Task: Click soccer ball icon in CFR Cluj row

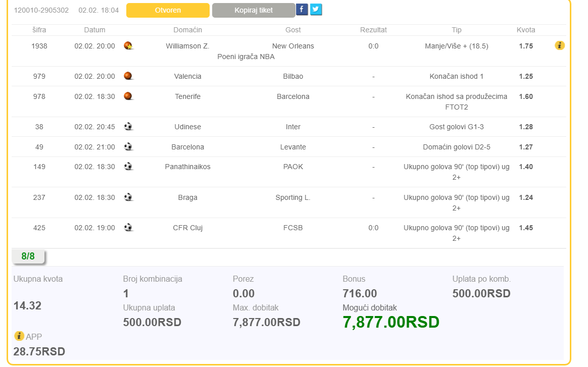Action: pyautogui.click(x=128, y=228)
